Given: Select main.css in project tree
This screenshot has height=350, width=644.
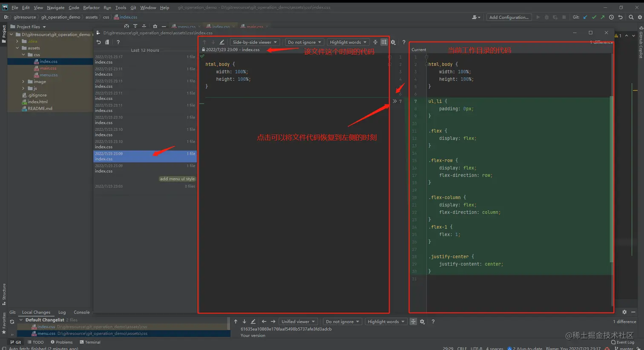Looking at the screenshot, I should 48,68.
